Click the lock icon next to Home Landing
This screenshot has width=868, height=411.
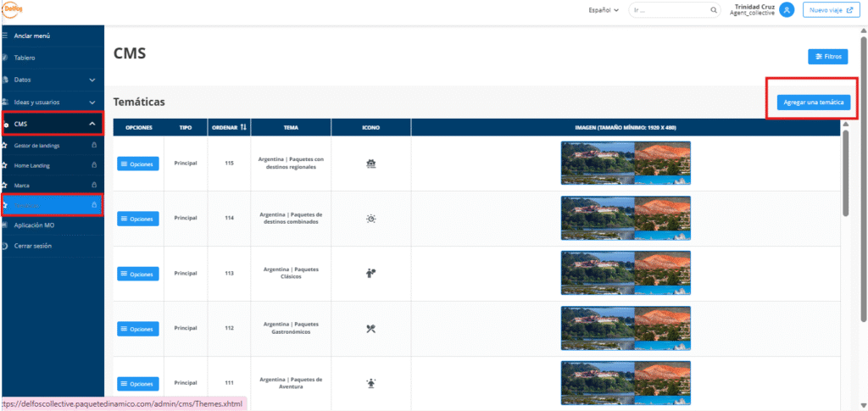[x=92, y=165]
